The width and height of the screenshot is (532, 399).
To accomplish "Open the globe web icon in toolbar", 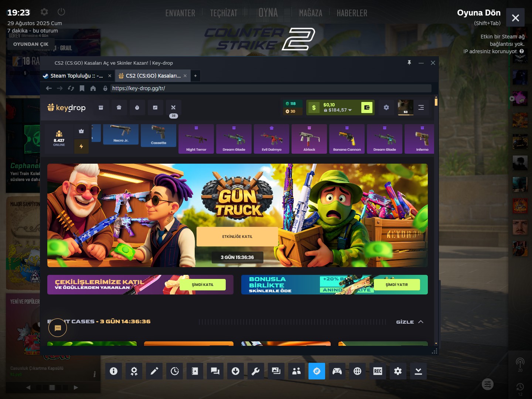I will [x=357, y=371].
